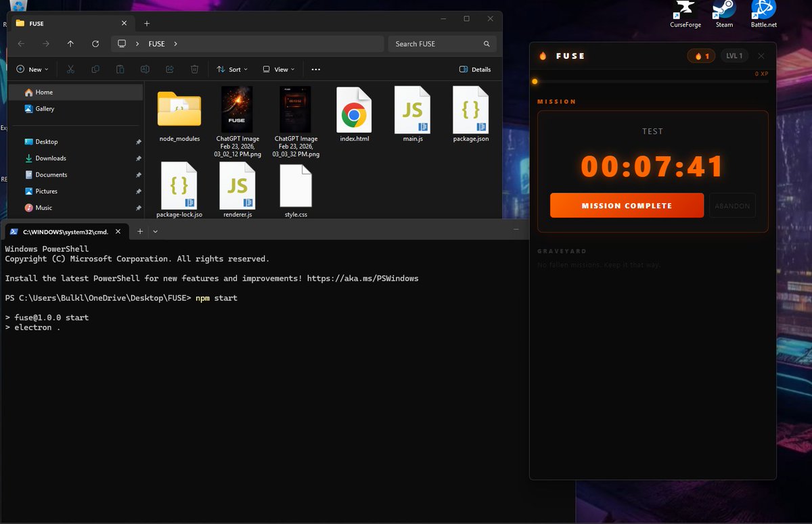Click the 0 XP label

[x=761, y=74]
